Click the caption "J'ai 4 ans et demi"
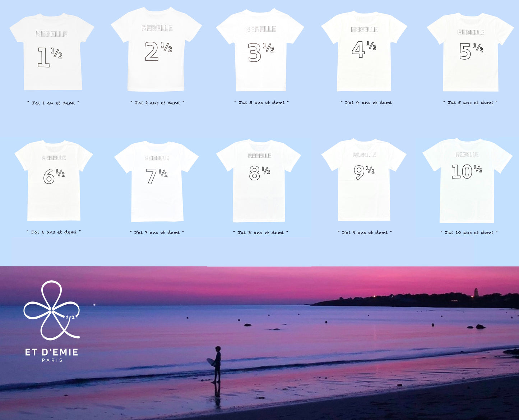The width and height of the screenshot is (519, 420). pos(367,102)
